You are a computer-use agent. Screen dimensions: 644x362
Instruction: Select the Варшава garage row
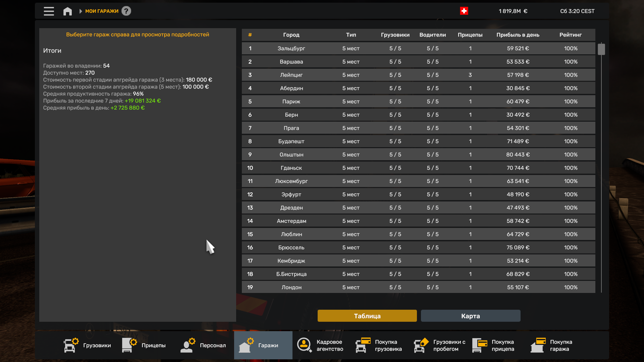[x=418, y=62]
